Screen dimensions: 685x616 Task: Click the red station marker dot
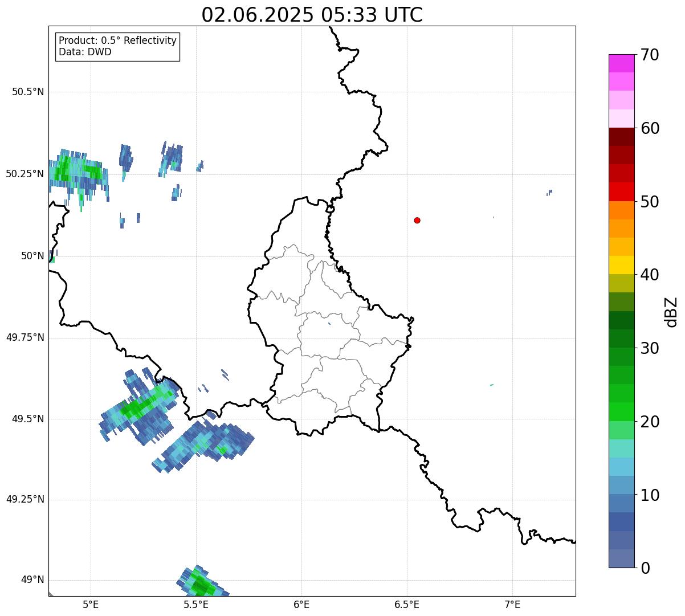[x=417, y=220]
